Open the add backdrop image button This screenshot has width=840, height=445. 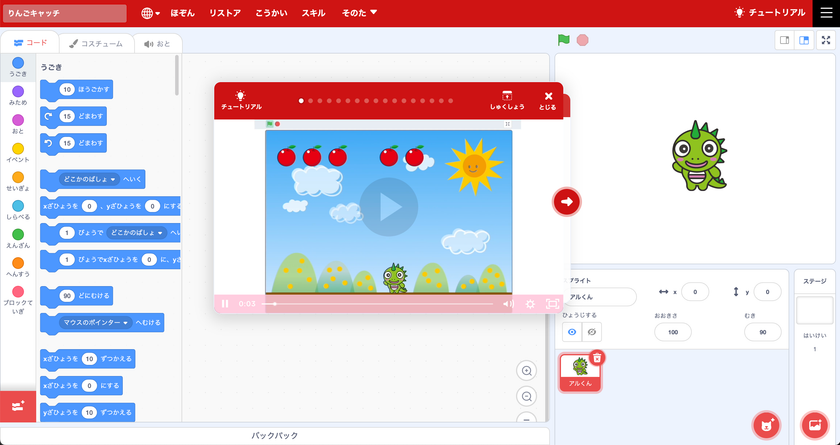tap(814, 425)
